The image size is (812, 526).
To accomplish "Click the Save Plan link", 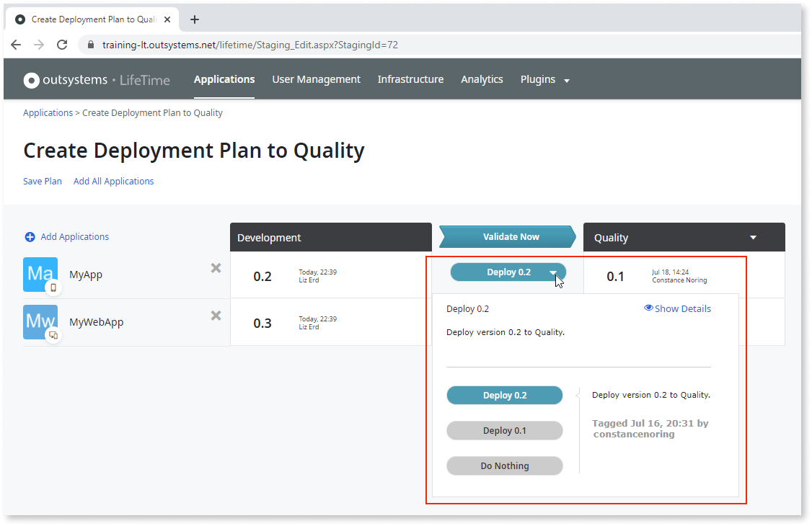I will pyautogui.click(x=42, y=181).
